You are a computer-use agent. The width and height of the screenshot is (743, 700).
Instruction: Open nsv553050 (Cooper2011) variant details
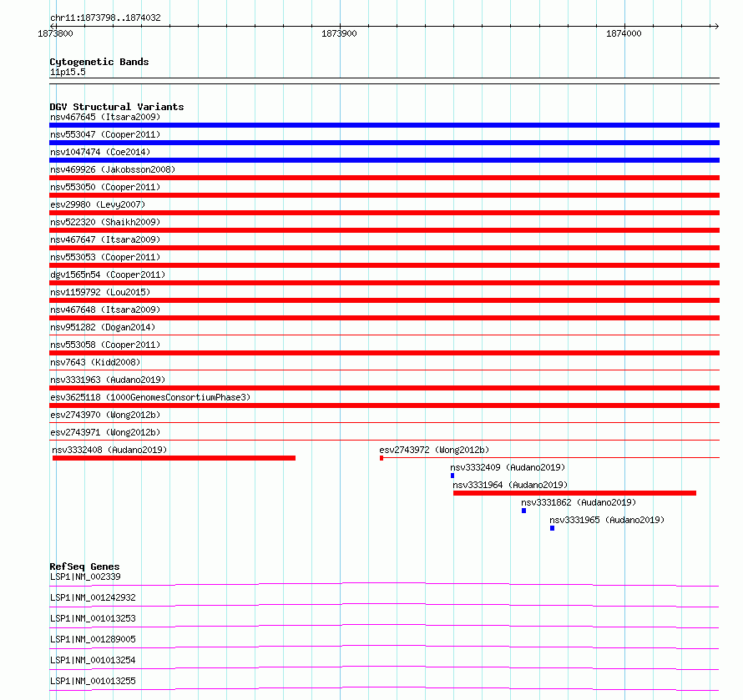click(105, 187)
